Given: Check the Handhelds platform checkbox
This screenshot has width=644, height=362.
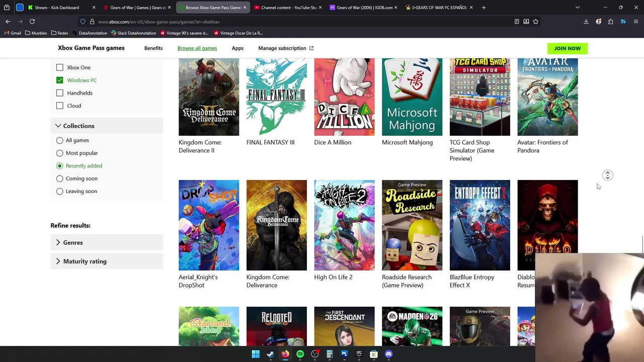Looking at the screenshot, I should [x=60, y=93].
